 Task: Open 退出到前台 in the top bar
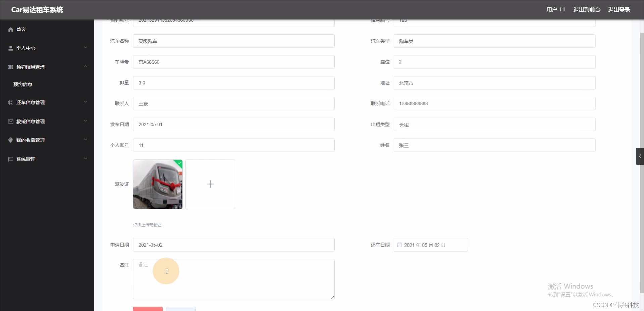(x=586, y=9)
